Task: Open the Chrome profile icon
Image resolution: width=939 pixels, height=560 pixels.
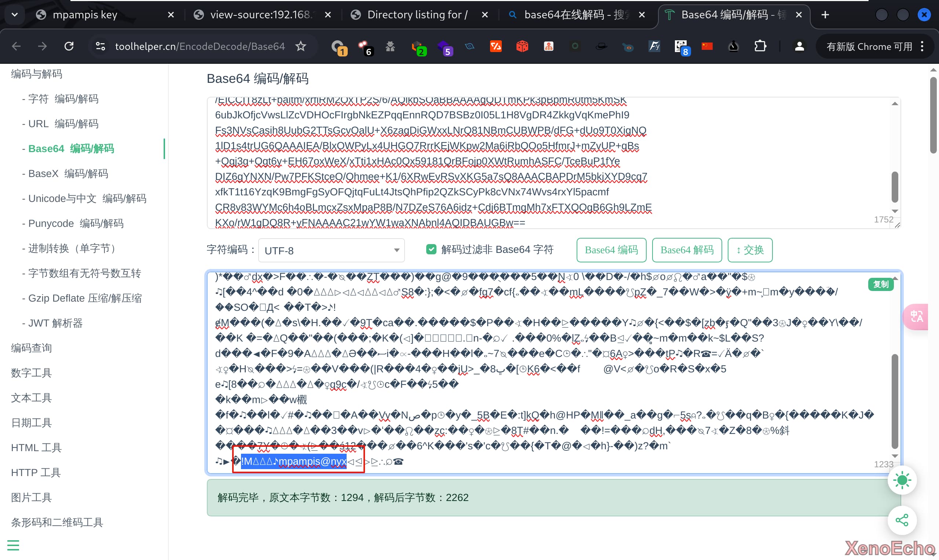Action: coord(799,47)
